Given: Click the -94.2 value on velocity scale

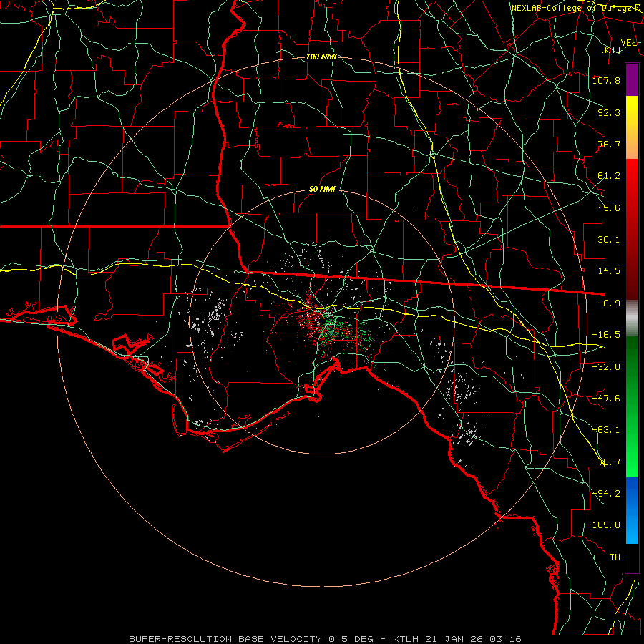Looking at the screenshot, I should (x=606, y=494).
